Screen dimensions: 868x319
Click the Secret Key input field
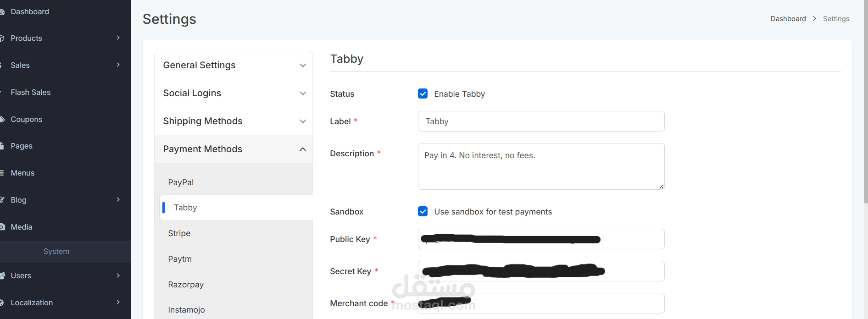click(541, 271)
